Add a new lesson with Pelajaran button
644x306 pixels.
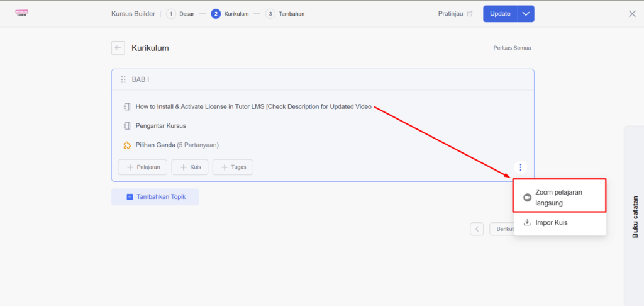coord(143,167)
